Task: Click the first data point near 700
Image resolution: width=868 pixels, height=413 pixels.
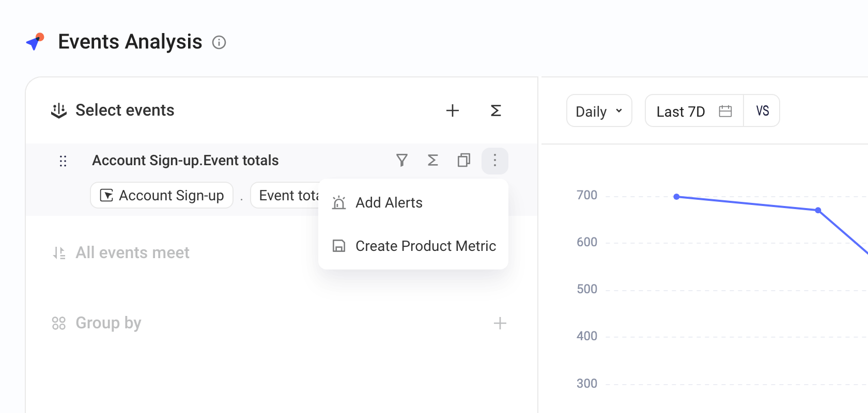Action: tap(677, 197)
